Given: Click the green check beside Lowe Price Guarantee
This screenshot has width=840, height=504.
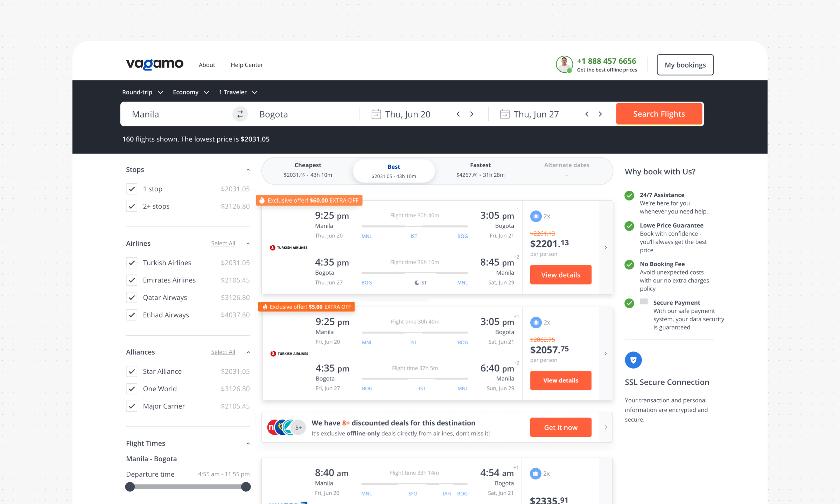Looking at the screenshot, I should (x=629, y=226).
